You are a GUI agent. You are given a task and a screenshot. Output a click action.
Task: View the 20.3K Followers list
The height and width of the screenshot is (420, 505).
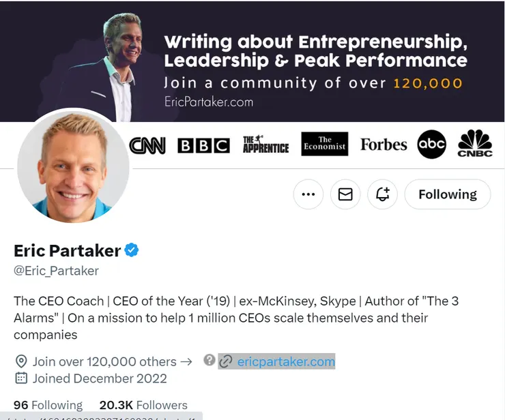point(143,405)
